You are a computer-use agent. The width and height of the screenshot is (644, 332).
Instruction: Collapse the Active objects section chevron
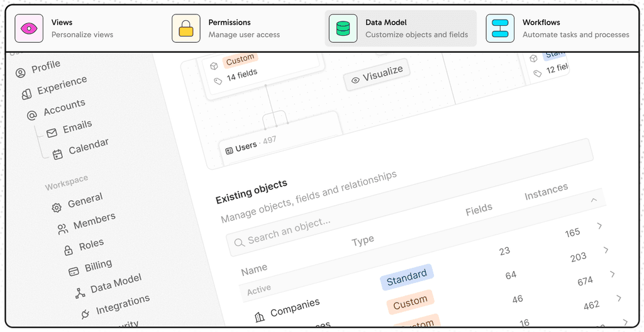(x=594, y=200)
